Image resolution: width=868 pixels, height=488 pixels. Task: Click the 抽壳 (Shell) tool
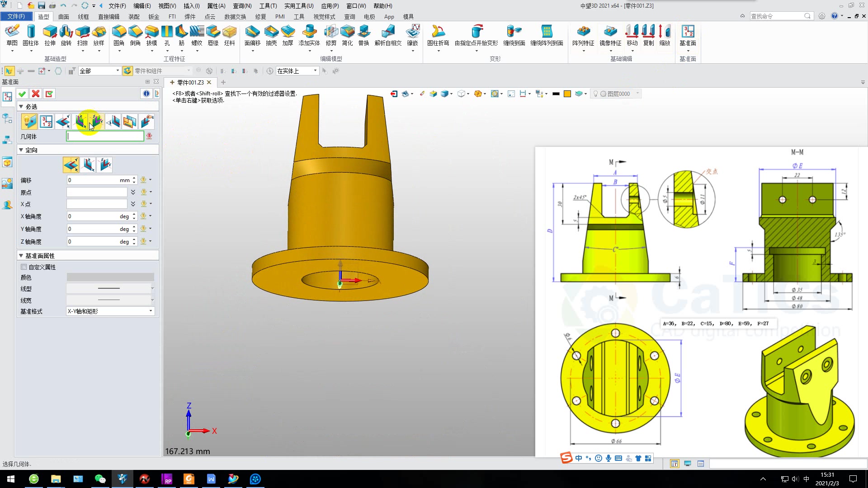click(x=271, y=36)
